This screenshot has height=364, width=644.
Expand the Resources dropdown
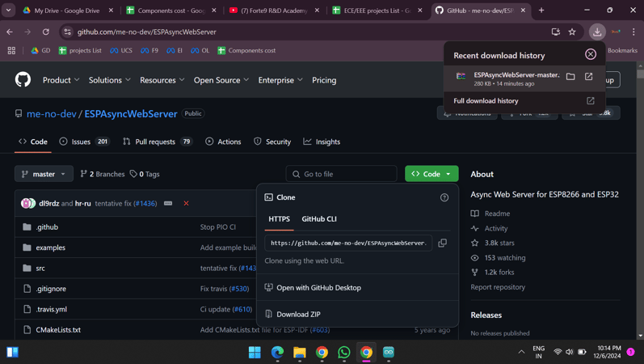coord(162,80)
